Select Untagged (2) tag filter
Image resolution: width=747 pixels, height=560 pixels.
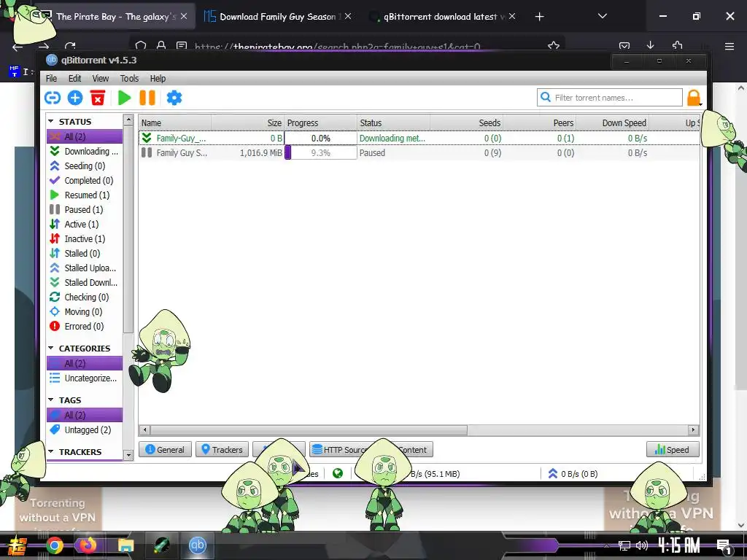tap(85, 429)
